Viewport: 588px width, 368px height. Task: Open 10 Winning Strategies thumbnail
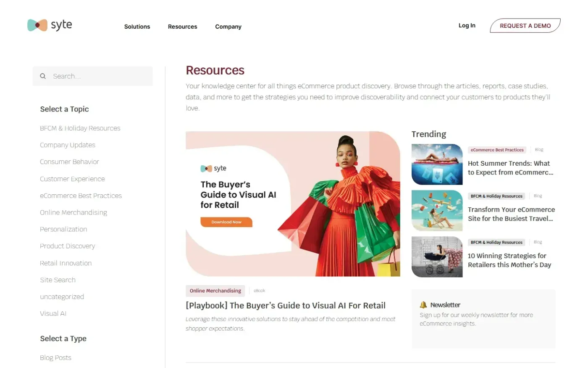tap(437, 257)
